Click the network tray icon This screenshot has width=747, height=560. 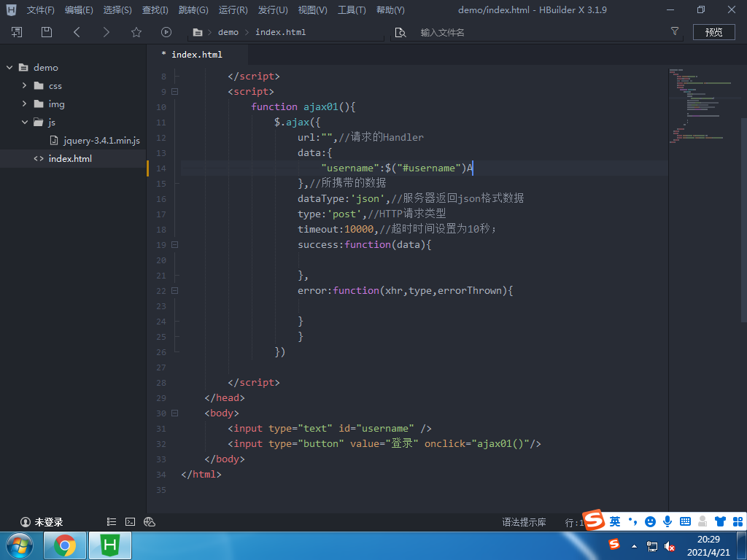pyautogui.click(x=651, y=546)
